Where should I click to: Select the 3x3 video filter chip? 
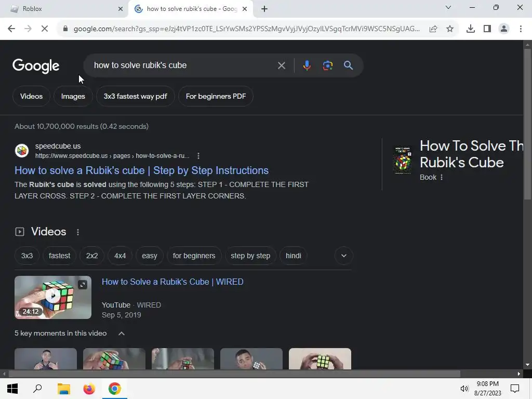pyautogui.click(x=27, y=256)
